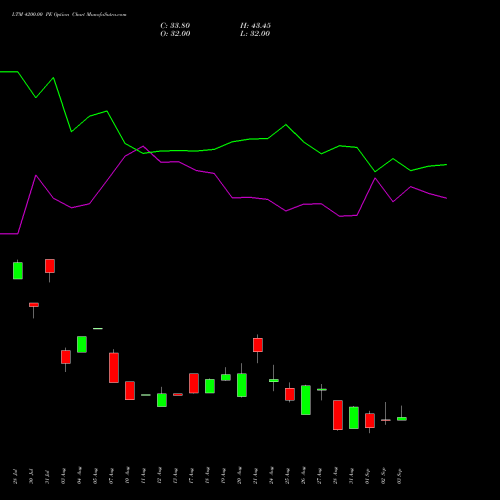This screenshot has width=500, height=500.
Task: Click the red candle for 17 Aug
Action: click(194, 383)
